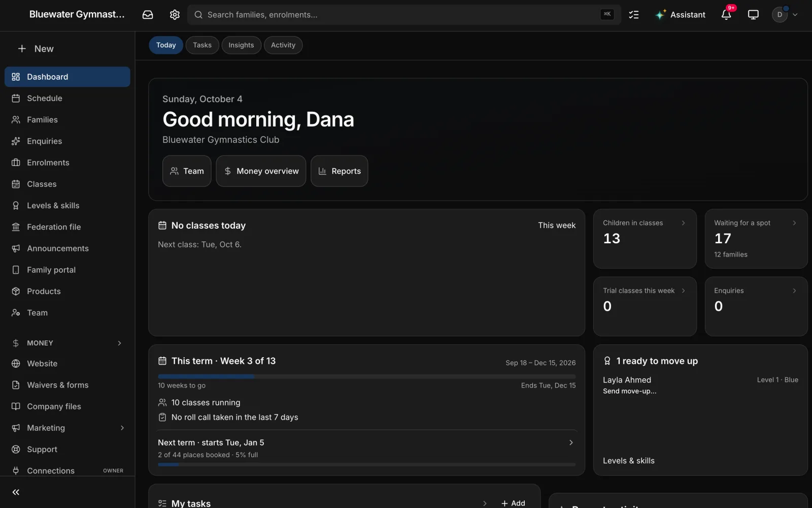The image size is (812, 508).
Task: Open Products in the sidebar
Action: point(67,291)
